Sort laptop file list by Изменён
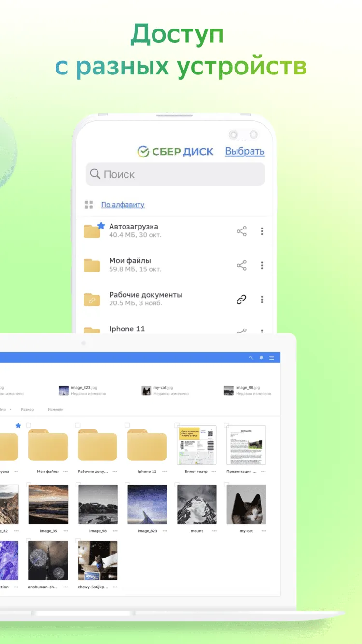362x644 pixels. pos(56,410)
